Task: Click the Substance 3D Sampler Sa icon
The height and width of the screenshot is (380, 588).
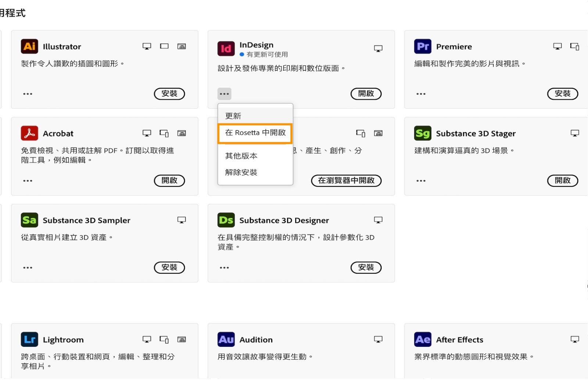Action: (x=29, y=220)
